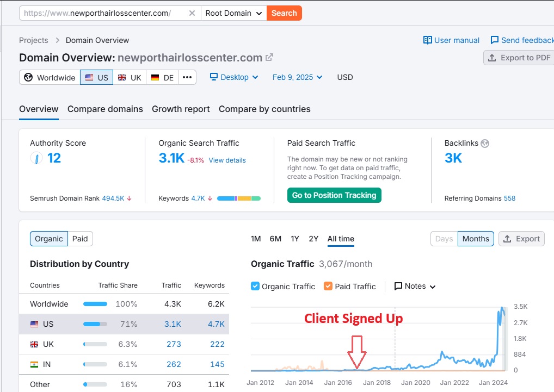Viewport: 554px width, 392px height.
Task: Go to Projects breadcrumb
Action: click(x=34, y=40)
